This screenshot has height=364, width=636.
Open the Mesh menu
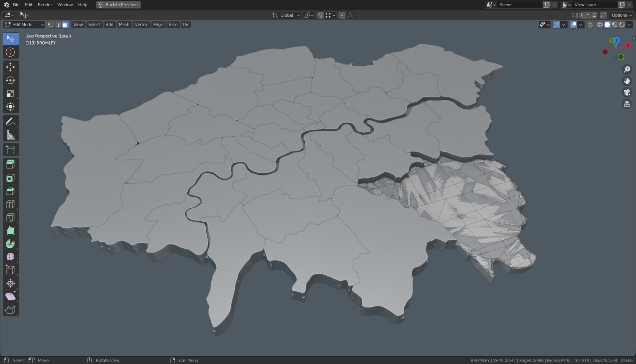click(124, 25)
